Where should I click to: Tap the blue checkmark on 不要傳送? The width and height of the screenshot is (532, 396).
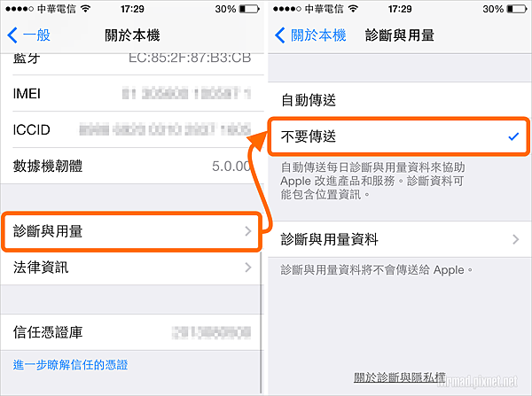[x=513, y=136]
